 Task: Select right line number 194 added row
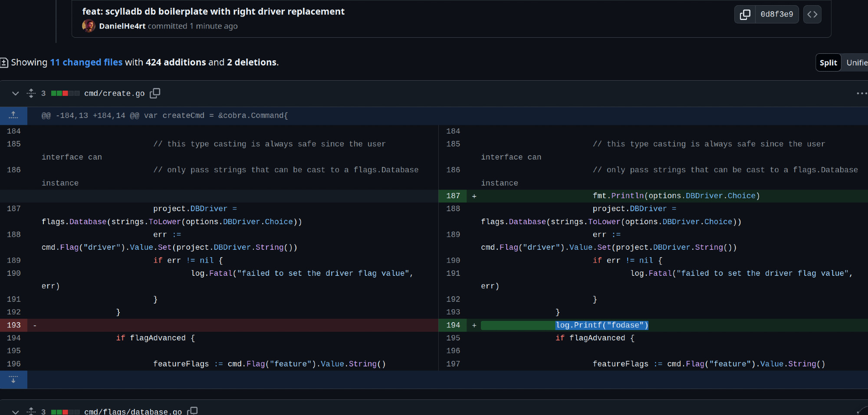(453, 325)
